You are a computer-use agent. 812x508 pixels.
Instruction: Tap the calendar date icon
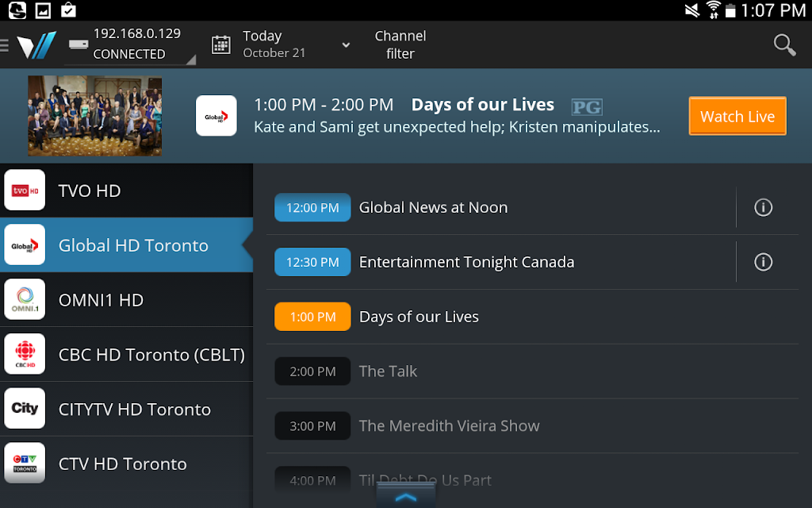pos(221,44)
